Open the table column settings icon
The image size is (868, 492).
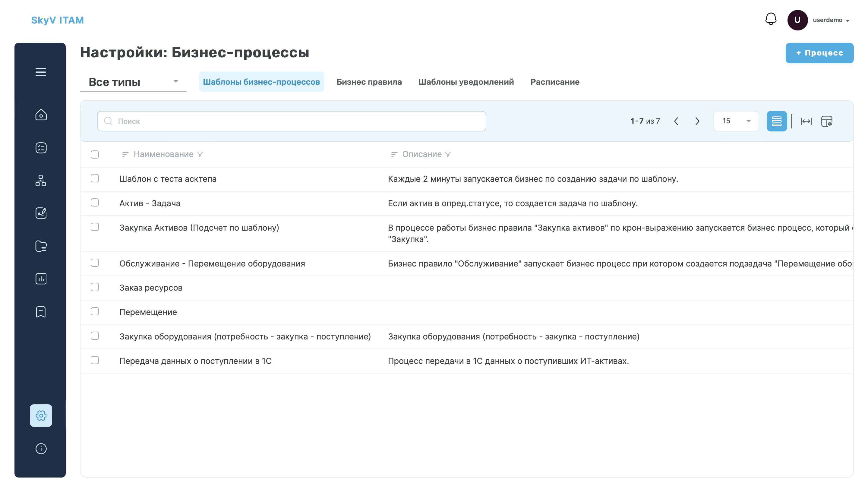(x=826, y=121)
